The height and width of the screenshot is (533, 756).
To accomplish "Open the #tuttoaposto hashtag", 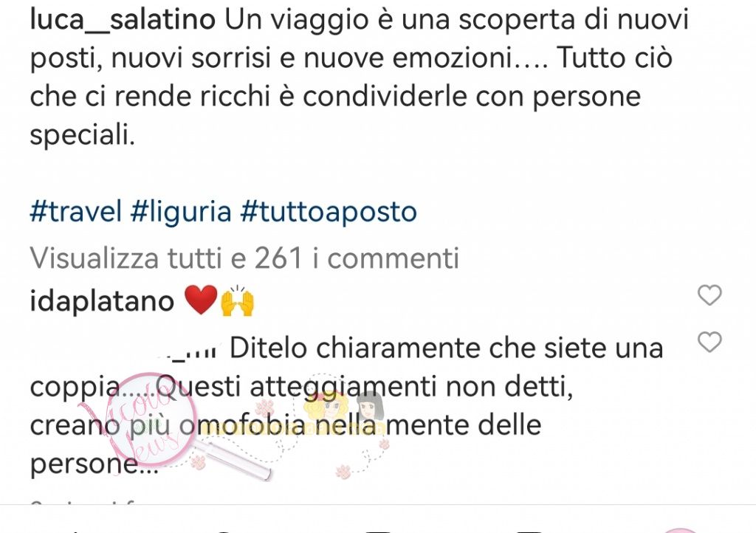I will coord(329,212).
